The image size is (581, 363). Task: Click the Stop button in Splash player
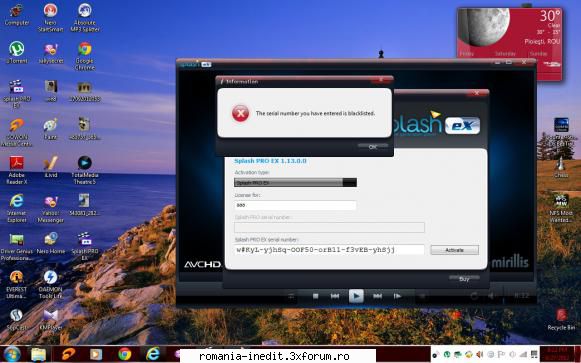315,296
